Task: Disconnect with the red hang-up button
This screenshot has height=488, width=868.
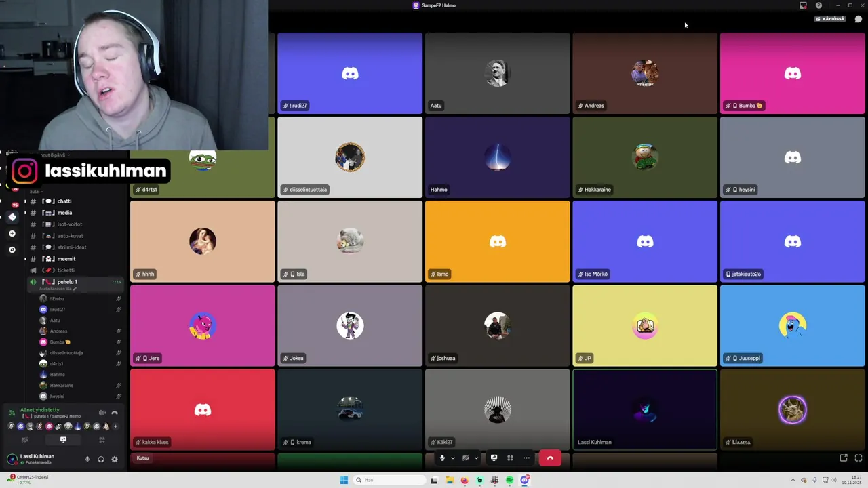Action: pyautogui.click(x=550, y=457)
